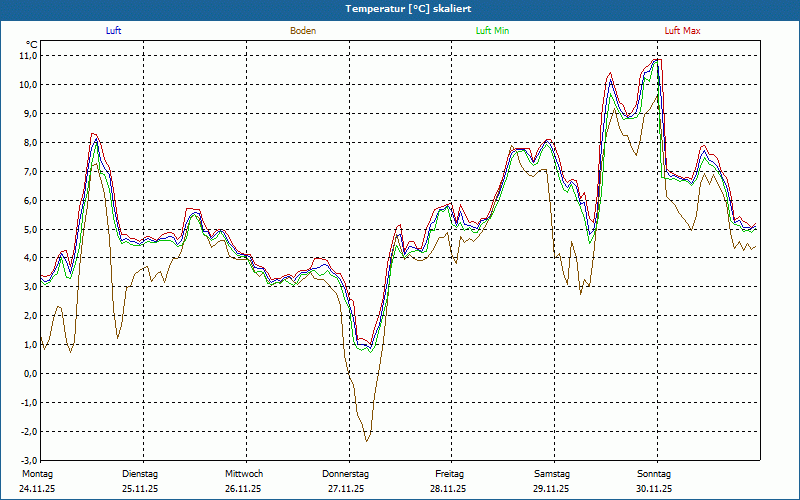This screenshot has width=800, height=500.
Task: Click the Mittwoch day label
Action: click(x=244, y=474)
